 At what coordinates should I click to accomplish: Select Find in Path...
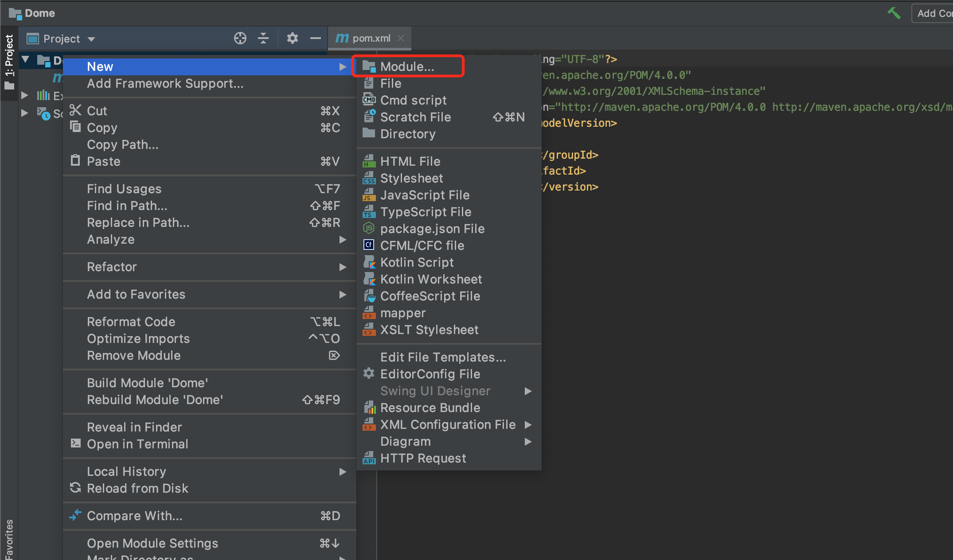point(210,206)
